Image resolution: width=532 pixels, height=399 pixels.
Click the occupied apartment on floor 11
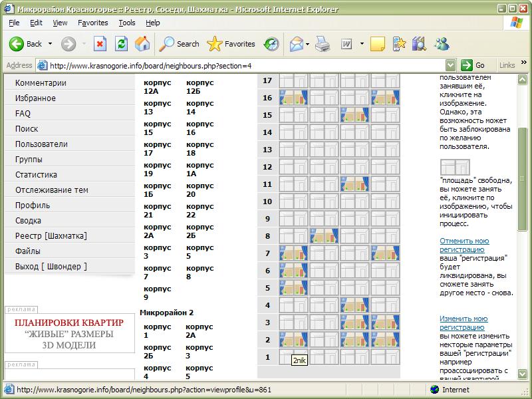pos(355,184)
